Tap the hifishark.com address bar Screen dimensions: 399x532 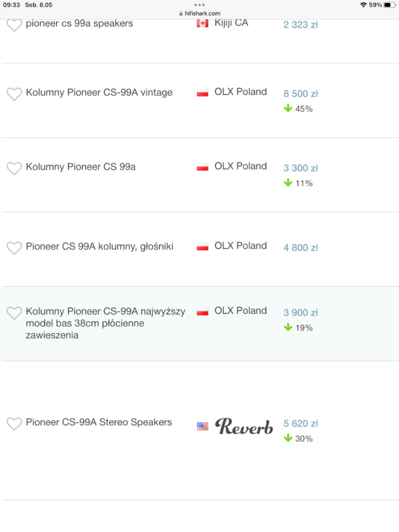(x=200, y=13)
